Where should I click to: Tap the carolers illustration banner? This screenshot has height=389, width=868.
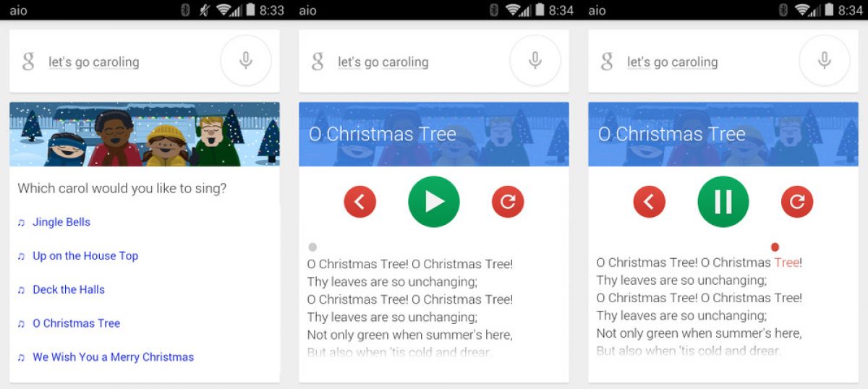pos(145,134)
